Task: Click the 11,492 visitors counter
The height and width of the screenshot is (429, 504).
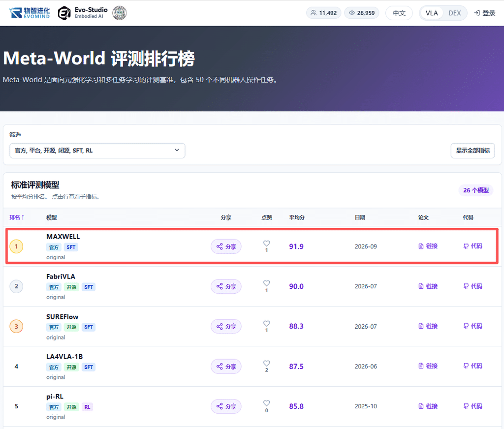Action: pos(323,13)
